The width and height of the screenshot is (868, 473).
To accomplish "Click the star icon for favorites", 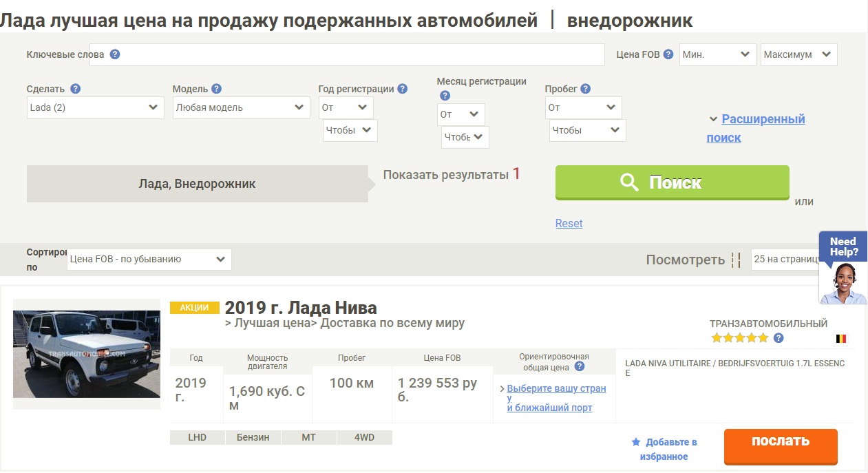I will 636,442.
